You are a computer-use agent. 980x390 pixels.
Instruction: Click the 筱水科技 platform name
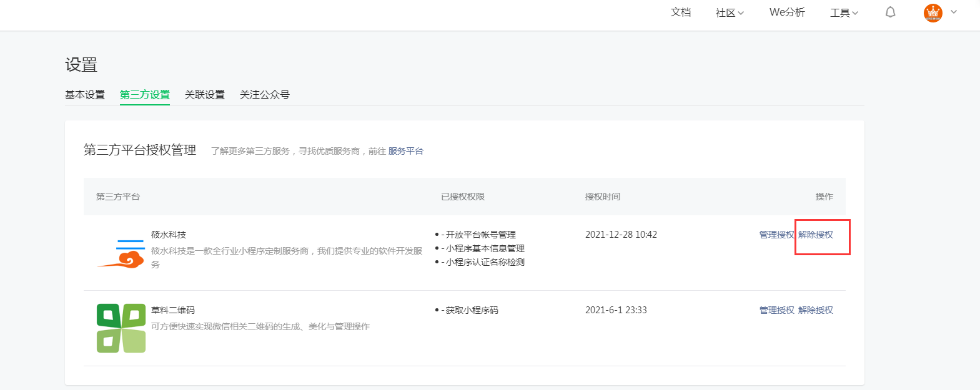pyautogui.click(x=169, y=235)
